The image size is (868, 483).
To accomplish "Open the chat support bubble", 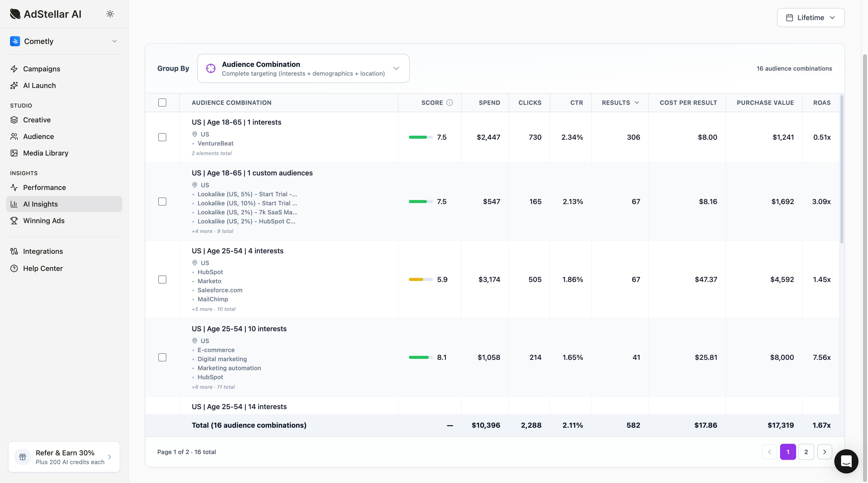I will [846, 461].
